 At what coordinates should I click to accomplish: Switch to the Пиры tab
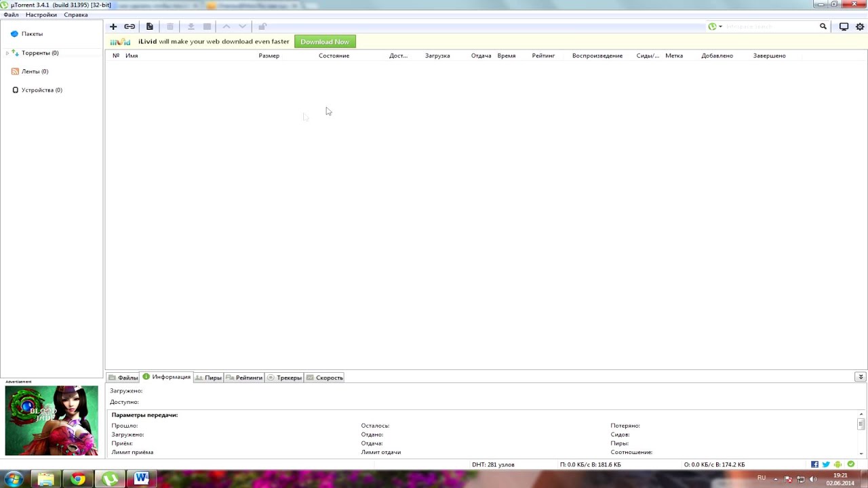[209, 378]
